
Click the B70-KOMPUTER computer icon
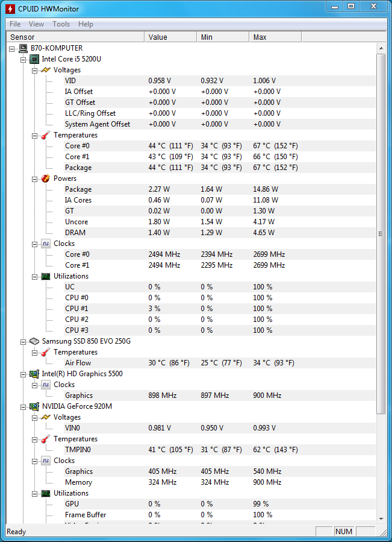[23, 48]
